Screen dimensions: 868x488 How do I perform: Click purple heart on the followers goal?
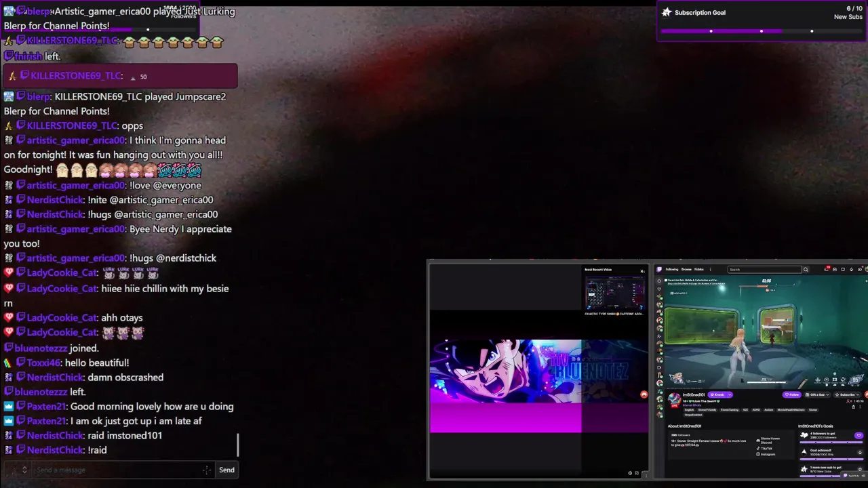pyautogui.click(x=859, y=435)
